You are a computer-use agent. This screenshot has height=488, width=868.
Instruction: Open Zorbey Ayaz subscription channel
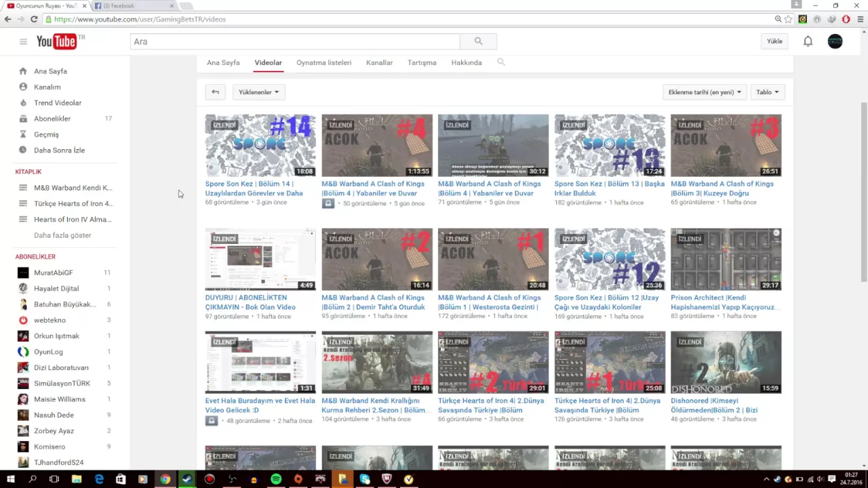click(x=54, y=431)
